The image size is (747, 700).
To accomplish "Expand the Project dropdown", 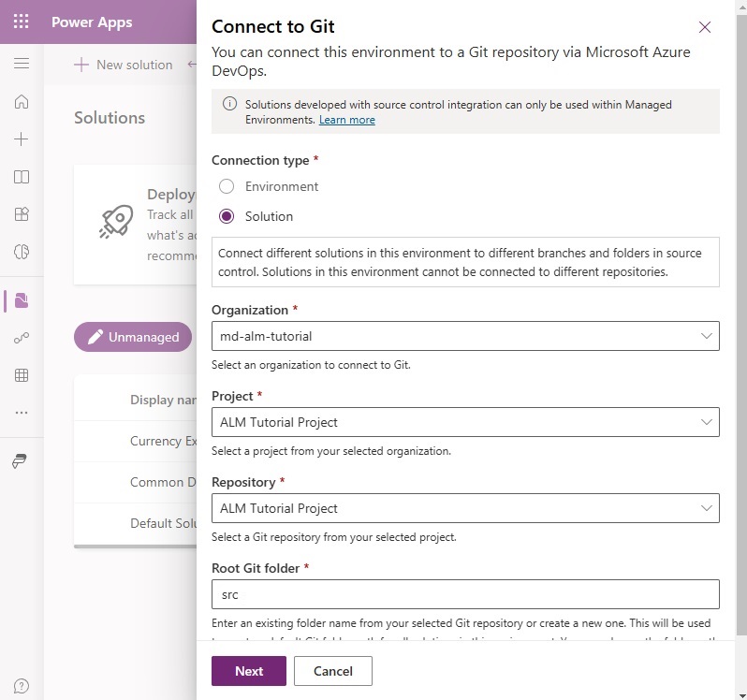I will point(465,422).
